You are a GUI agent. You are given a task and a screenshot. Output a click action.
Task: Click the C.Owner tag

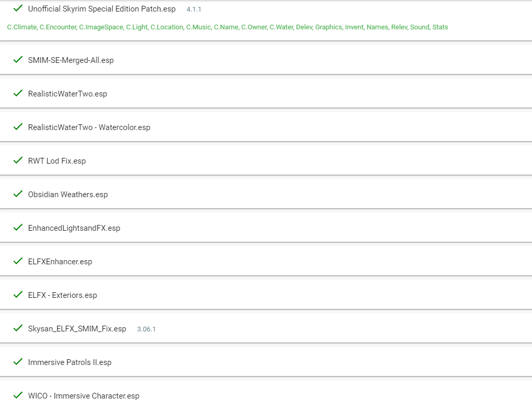coord(254,27)
